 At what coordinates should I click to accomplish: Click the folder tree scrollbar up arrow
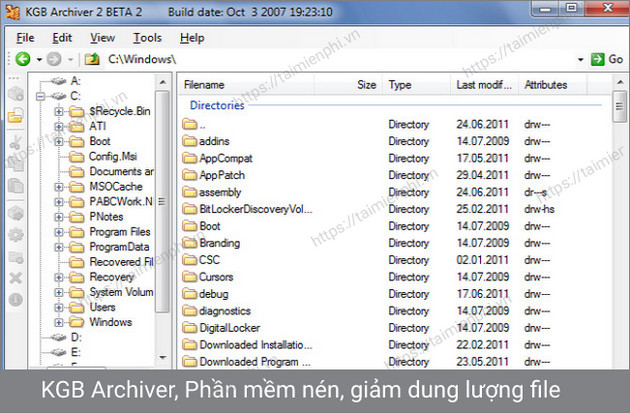pyautogui.click(x=163, y=82)
